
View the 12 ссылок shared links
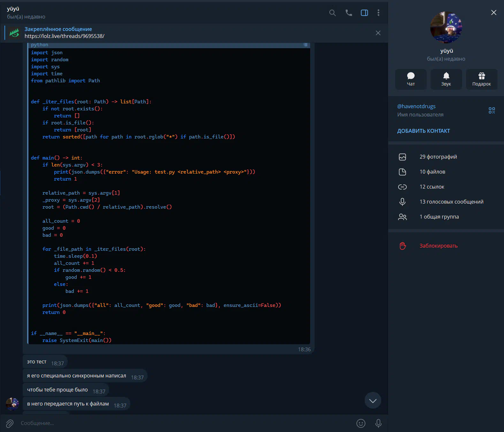[431, 187]
